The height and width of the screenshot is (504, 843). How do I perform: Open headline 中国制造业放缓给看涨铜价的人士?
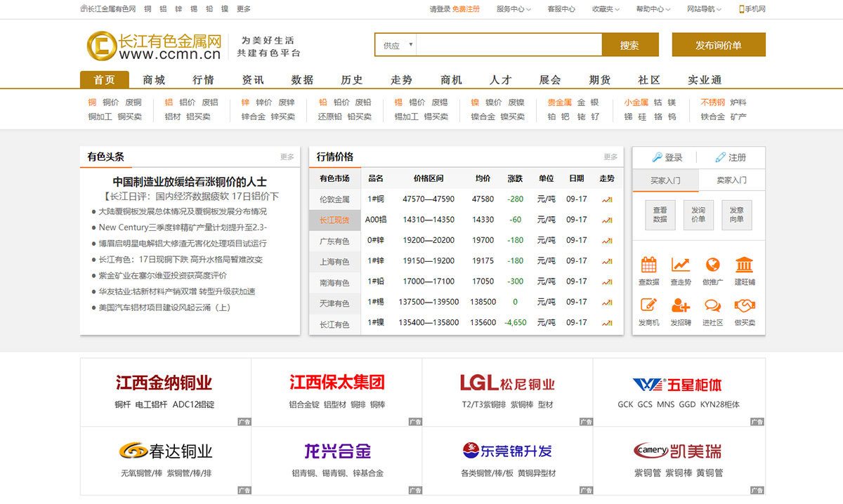coord(190,183)
